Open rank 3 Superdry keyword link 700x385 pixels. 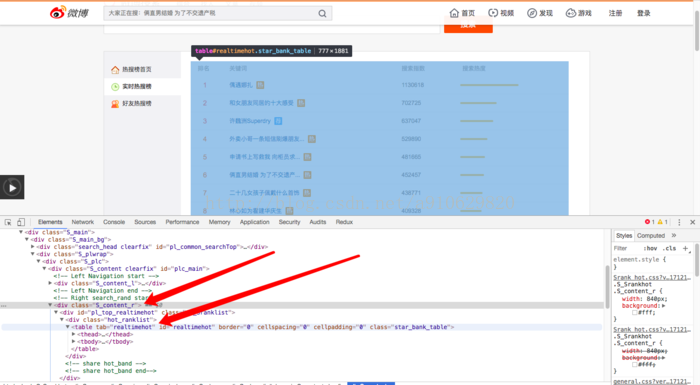250,121
